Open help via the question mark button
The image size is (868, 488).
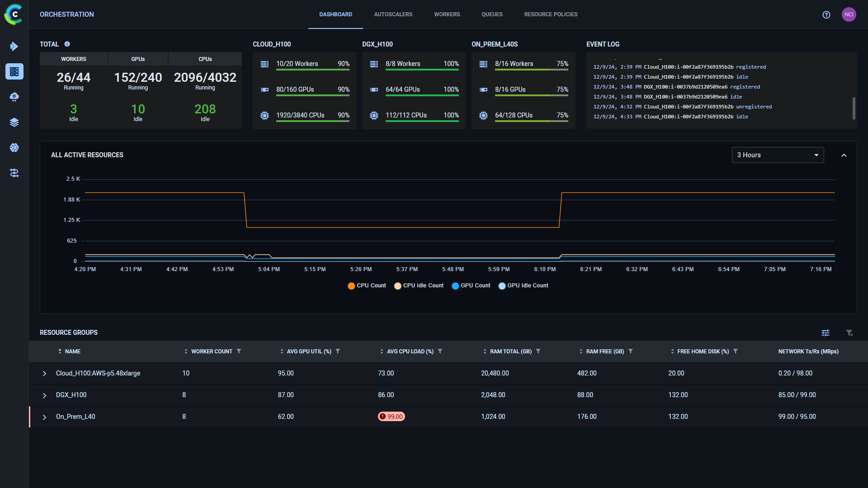(826, 14)
